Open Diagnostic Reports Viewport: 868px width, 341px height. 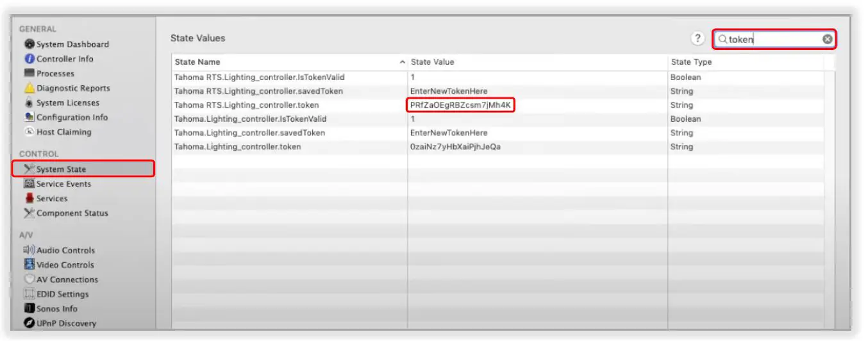73,88
